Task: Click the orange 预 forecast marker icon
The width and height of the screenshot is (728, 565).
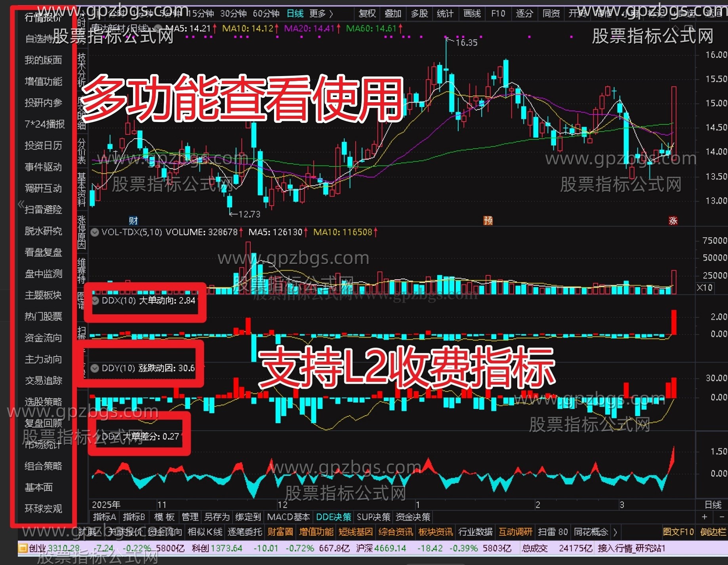Action: click(488, 221)
